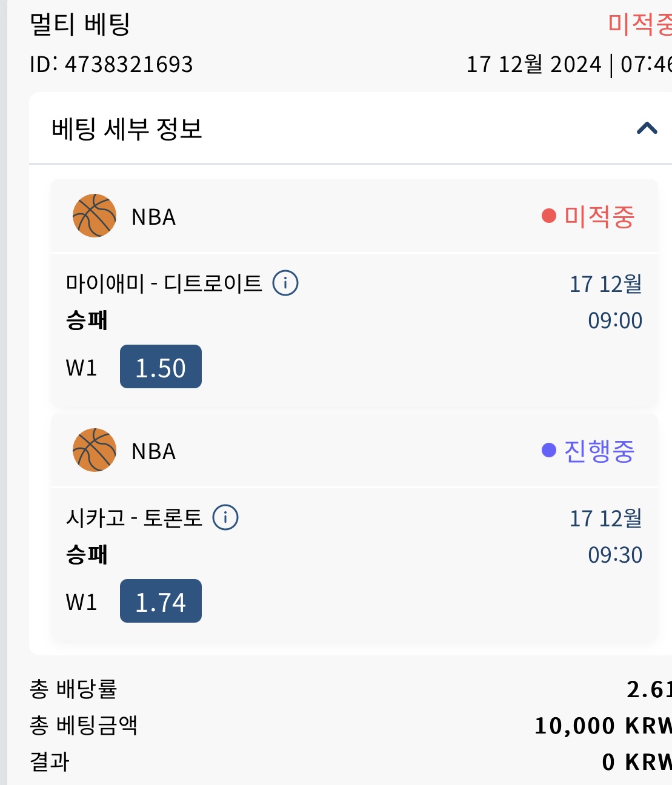
Task: Click the basketball icon of the second NBA bet
Action: [95, 450]
